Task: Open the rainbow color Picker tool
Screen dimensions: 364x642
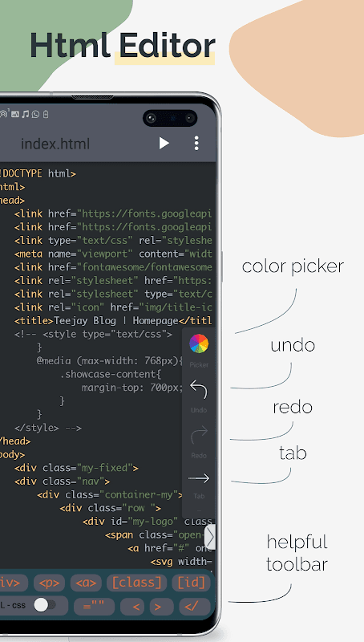Action: point(199,343)
